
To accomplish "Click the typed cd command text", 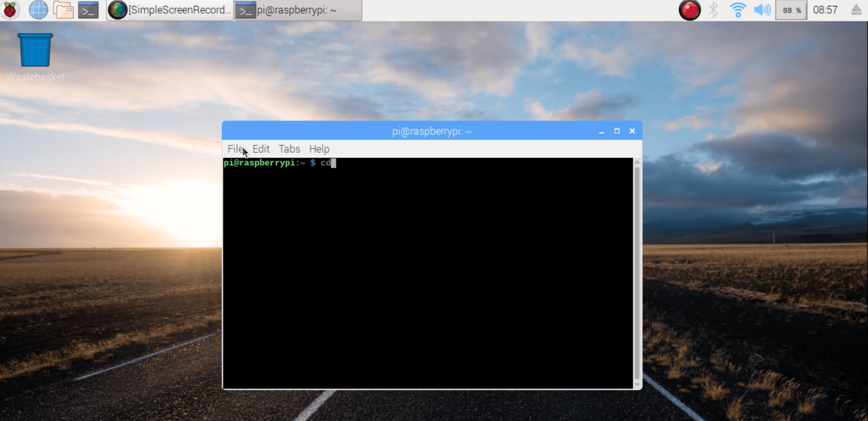I will tap(326, 163).
